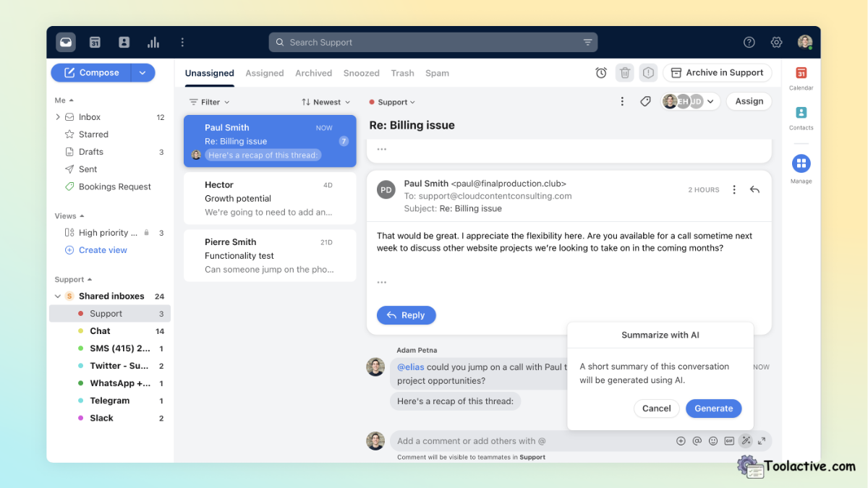Switch to the Assigned tab
Screen dimensions: 868x488
pyautogui.click(x=265, y=73)
